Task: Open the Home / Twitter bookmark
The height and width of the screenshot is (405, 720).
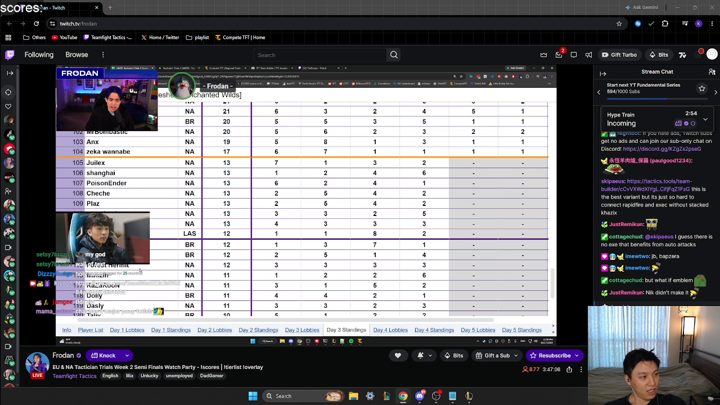Action: [160, 38]
